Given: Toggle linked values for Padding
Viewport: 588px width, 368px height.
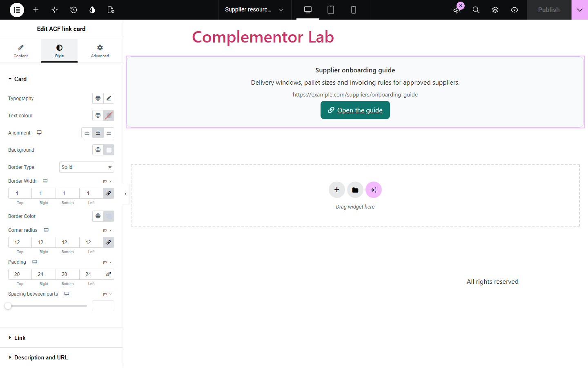Looking at the screenshot, I should 109,274.
